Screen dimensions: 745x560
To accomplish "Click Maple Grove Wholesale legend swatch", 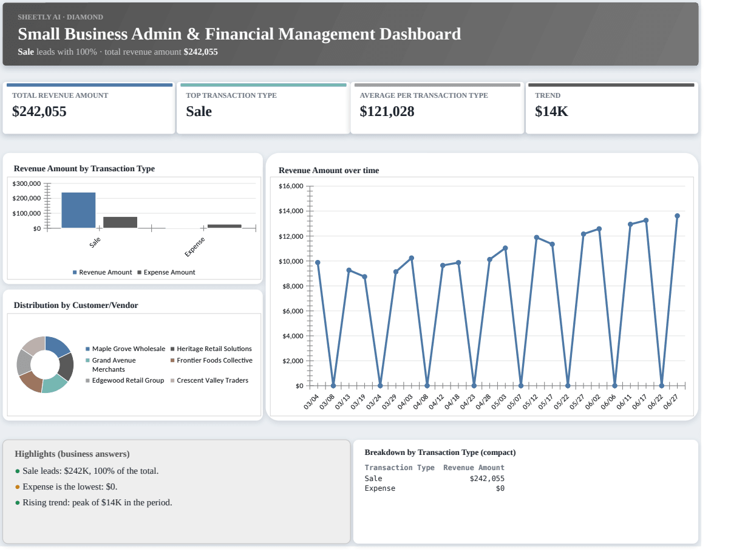I will pos(87,349).
